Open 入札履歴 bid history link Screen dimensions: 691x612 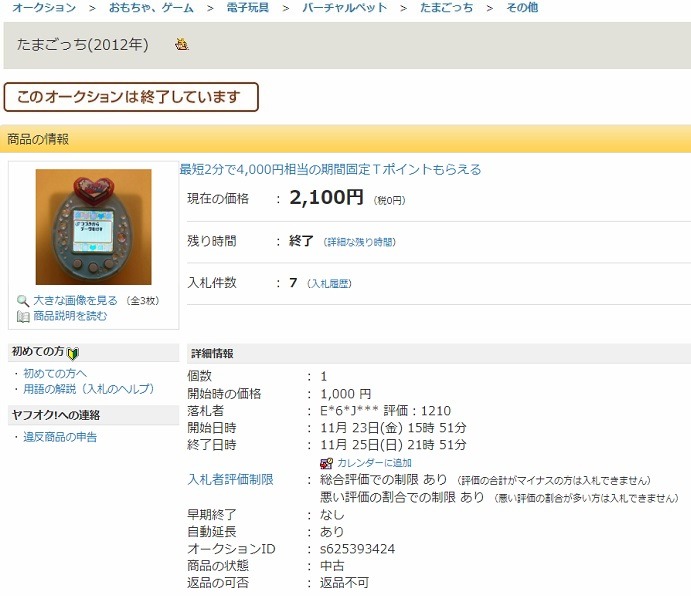click(x=329, y=284)
